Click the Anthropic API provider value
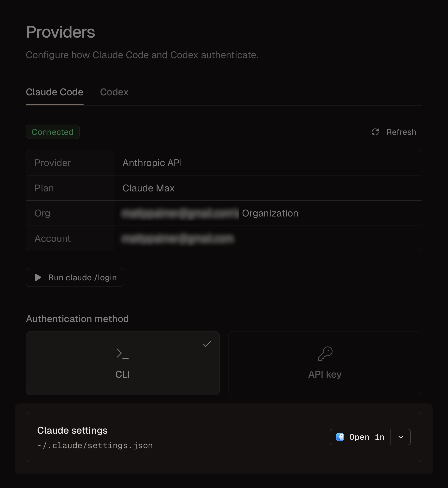 (152, 163)
